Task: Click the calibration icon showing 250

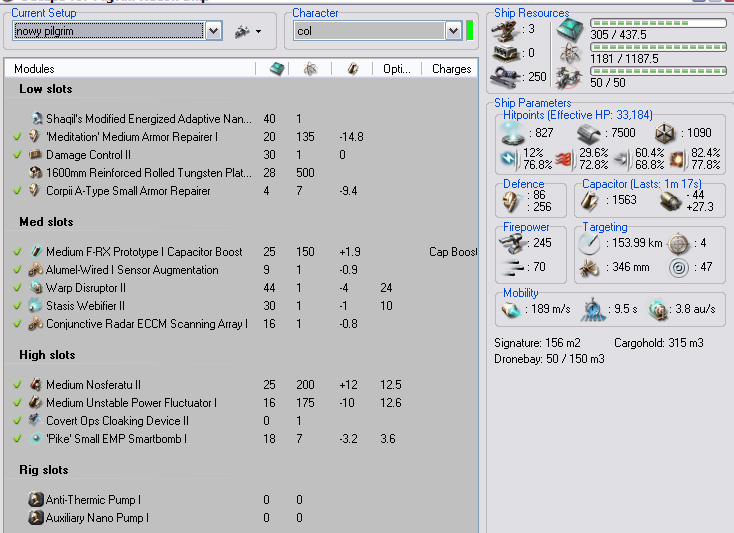Action: pyautogui.click(x=506, y=76)
